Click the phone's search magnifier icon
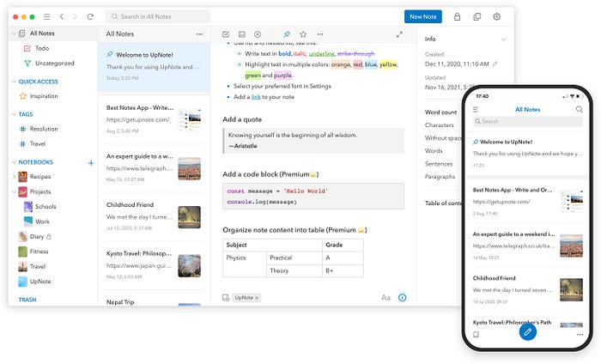Viewport: 601px width, 364px height. coord(580,110)
